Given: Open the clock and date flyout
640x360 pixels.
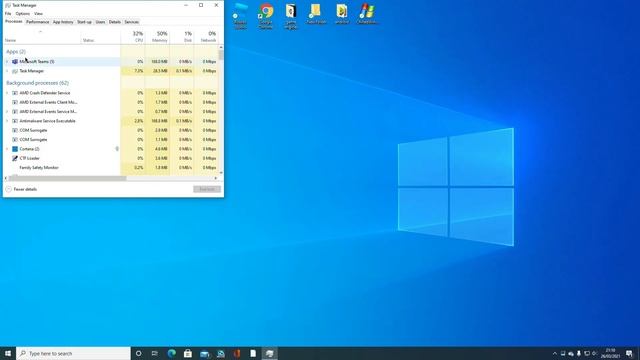Looking at the screenshot, I should coord(610,353).
